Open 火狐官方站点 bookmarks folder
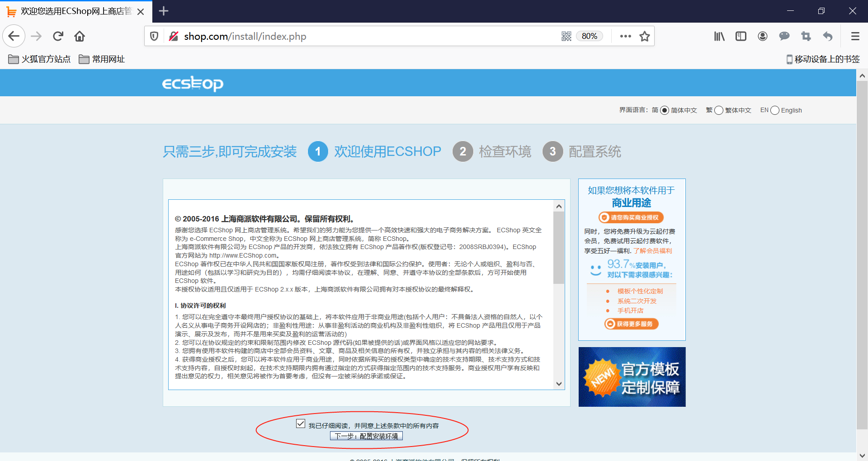The height and width of the screenshot is (461, 868). pos(39,59)
